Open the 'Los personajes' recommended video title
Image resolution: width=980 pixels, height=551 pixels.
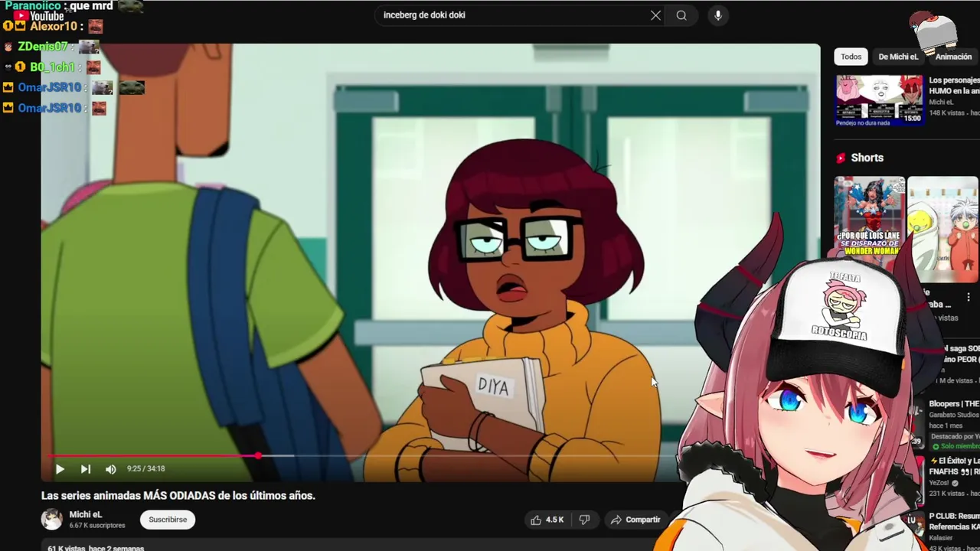click(x=954, y=85)
